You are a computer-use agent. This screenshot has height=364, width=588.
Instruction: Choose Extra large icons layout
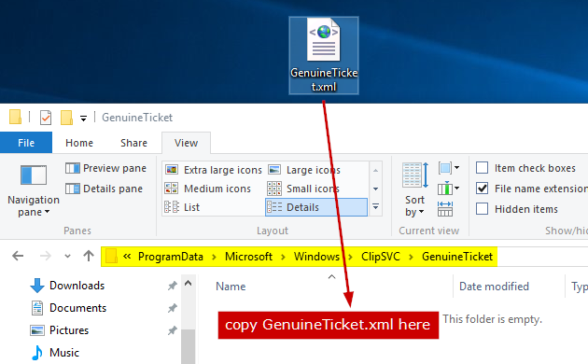pyautogui.click(x=213, y=170)
